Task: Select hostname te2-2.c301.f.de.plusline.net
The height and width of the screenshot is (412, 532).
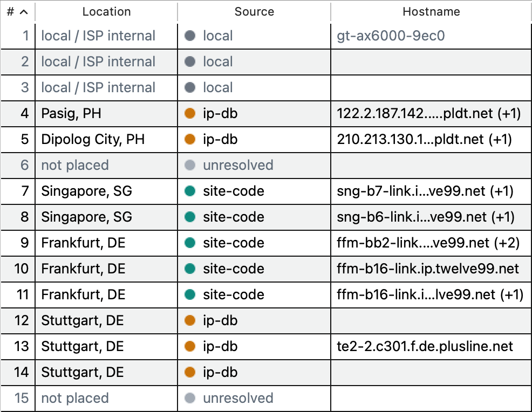Action: [425, 347]
